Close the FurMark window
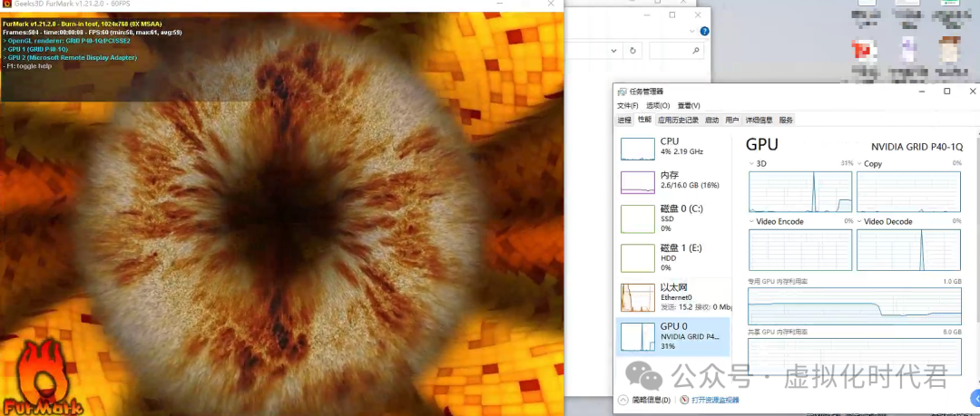 (x=551, y=4)
